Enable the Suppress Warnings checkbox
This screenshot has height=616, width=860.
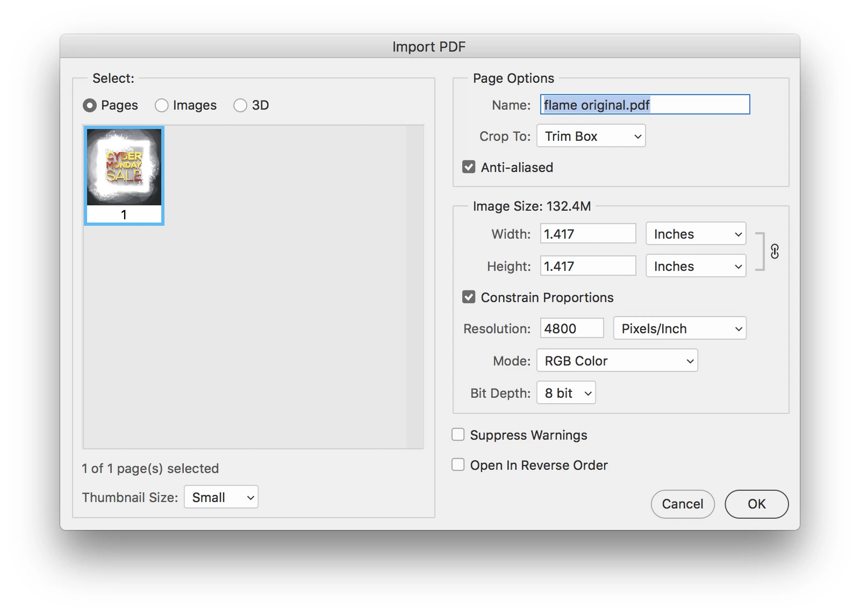tap(458, 434)
